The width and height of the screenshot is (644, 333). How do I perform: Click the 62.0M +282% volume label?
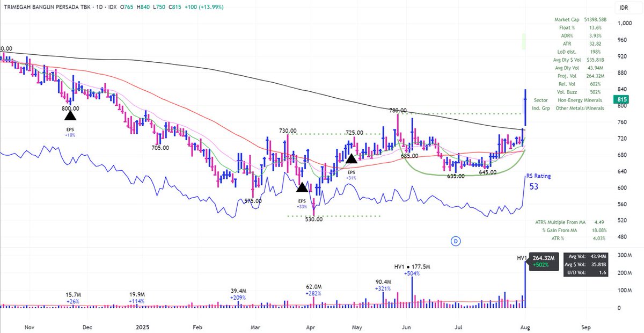click(x=313, y=291)
